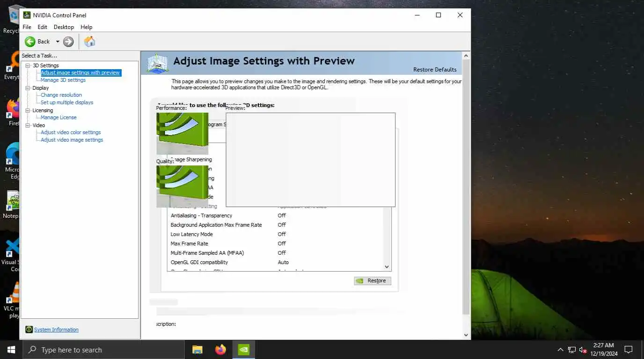Click the Off value of Low Latency Mode
644x359 pixels.
pos(282,234)
